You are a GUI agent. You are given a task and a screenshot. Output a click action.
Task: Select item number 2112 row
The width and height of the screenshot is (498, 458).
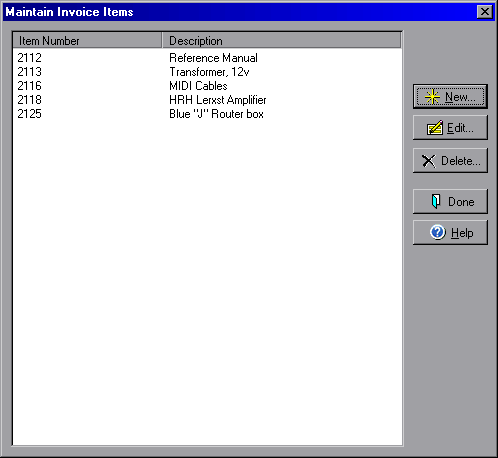pyautogui.click(x=207, y=58)
